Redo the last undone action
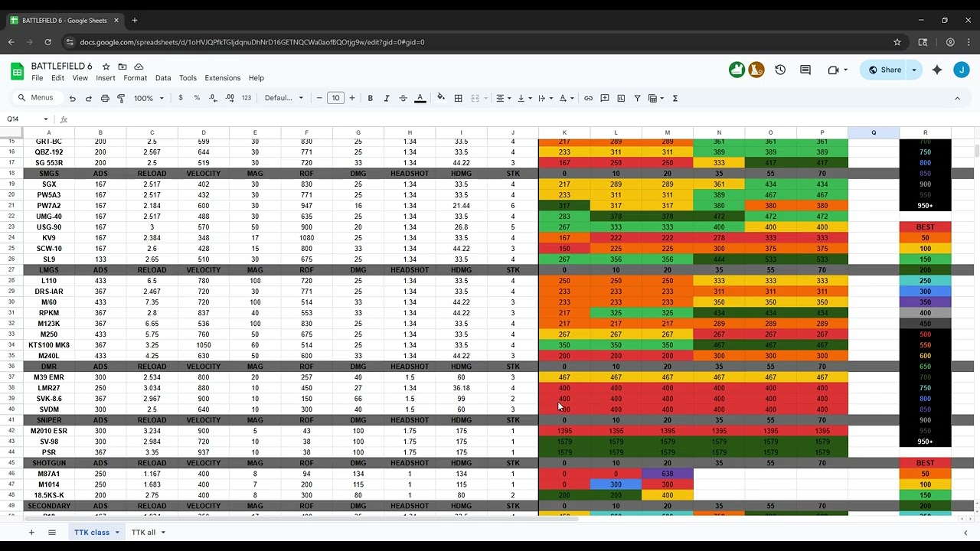This screenshot has height=551, width=980. [89, 98]
